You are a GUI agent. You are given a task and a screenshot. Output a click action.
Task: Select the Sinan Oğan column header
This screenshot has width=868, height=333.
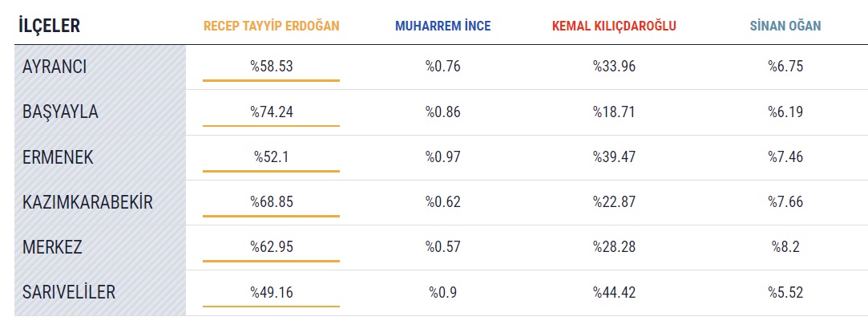[785, 26]
